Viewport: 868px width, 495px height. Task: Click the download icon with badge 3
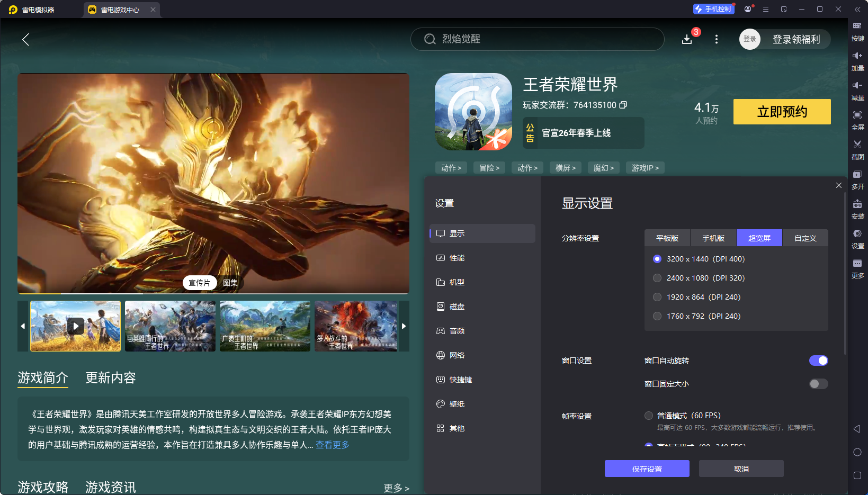point(687,39)
